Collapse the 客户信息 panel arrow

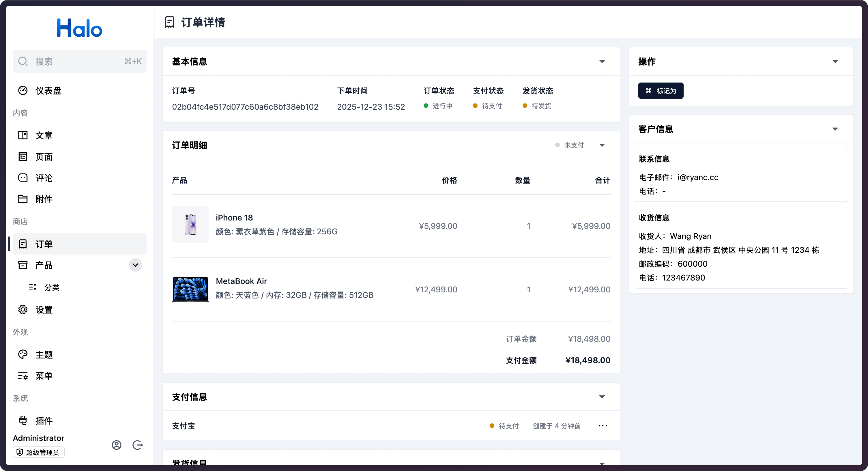coord(835,129)
